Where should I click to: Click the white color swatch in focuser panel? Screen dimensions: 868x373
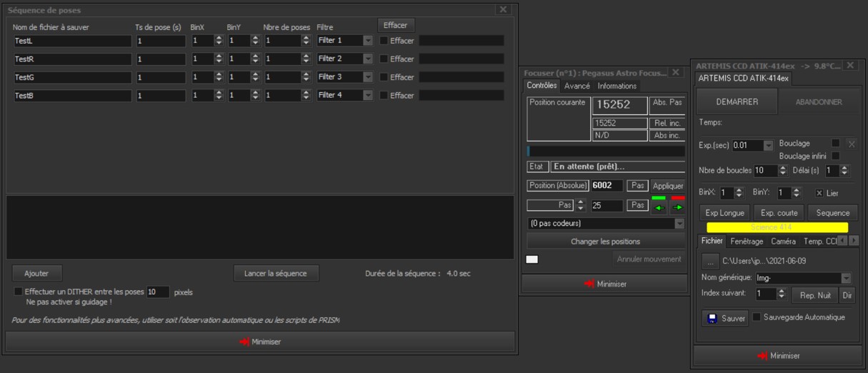[532, 259]
